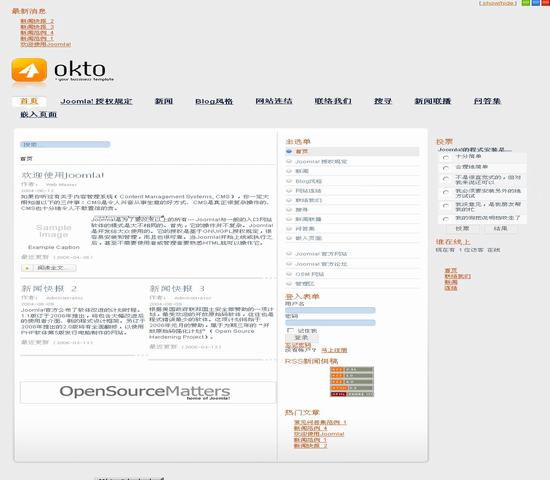Select the blue color theme square
550x480 pixels.
click(536, 3)
